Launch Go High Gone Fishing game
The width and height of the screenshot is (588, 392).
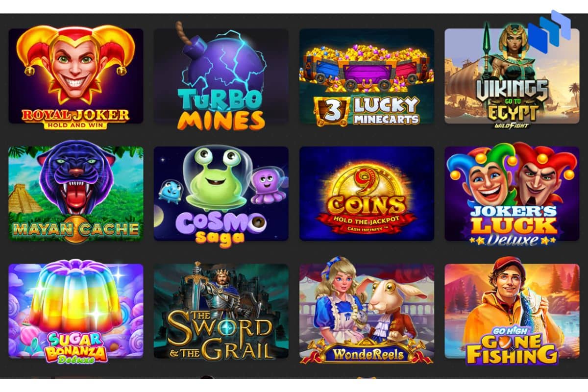[x=512, y=311]
